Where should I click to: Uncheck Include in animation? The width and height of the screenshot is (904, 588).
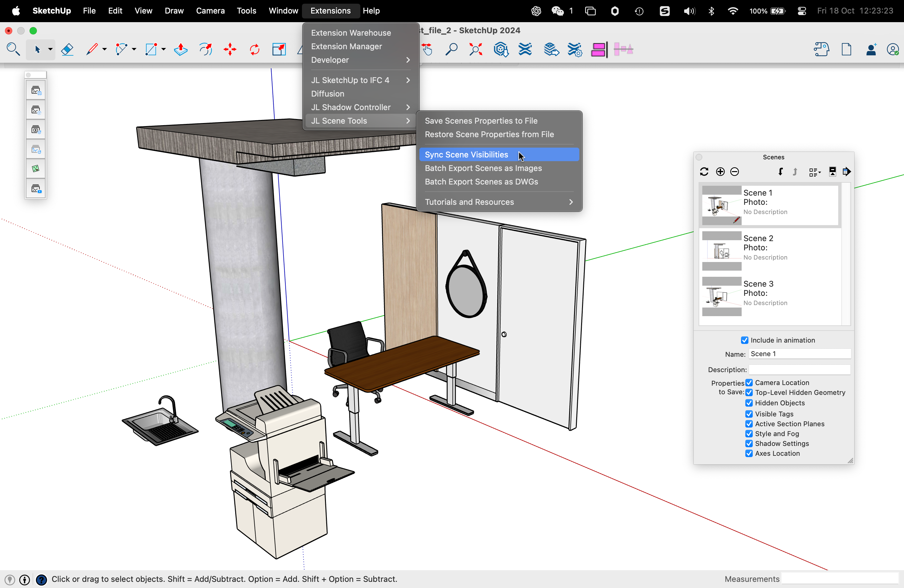(744, 340)
